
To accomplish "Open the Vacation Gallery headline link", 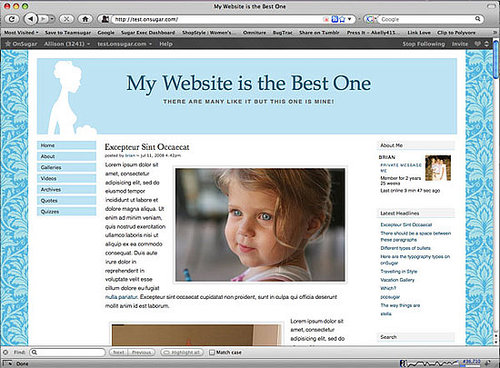I will coord(397,280).
